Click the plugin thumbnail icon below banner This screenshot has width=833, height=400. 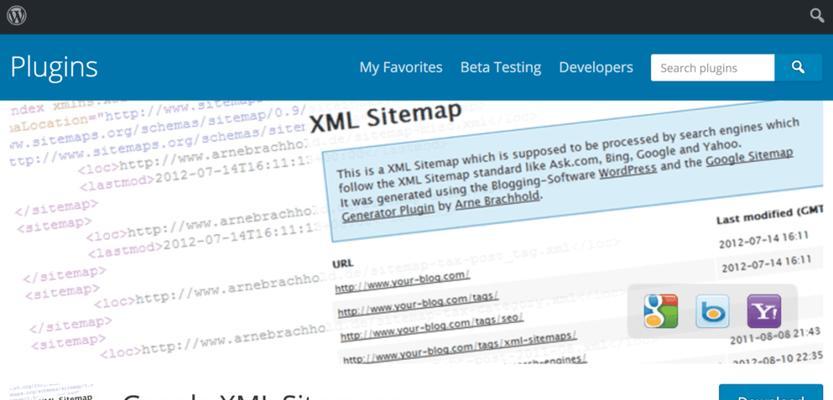[52, 392]
